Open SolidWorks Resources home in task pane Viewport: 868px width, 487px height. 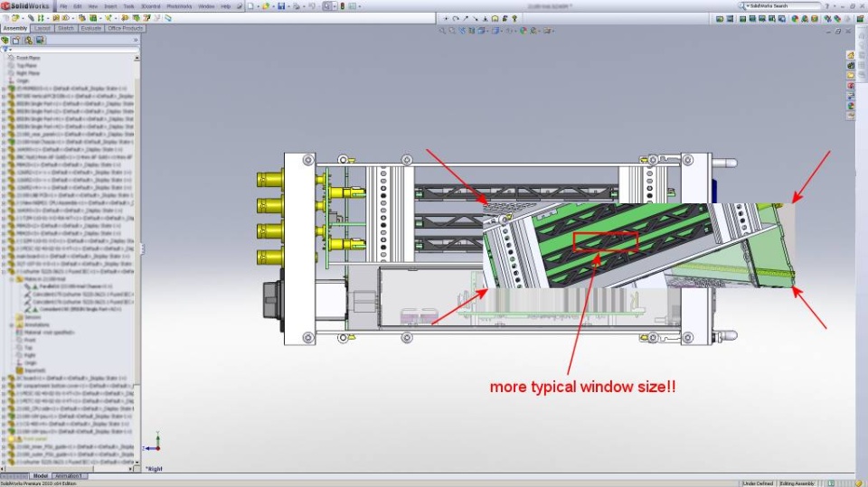point(851,55)
